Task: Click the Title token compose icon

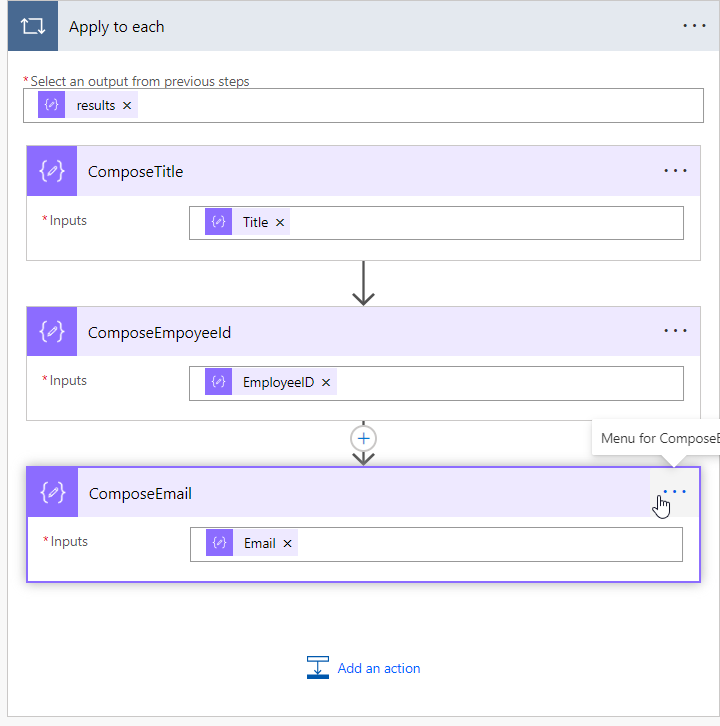Action: point(219,222)
